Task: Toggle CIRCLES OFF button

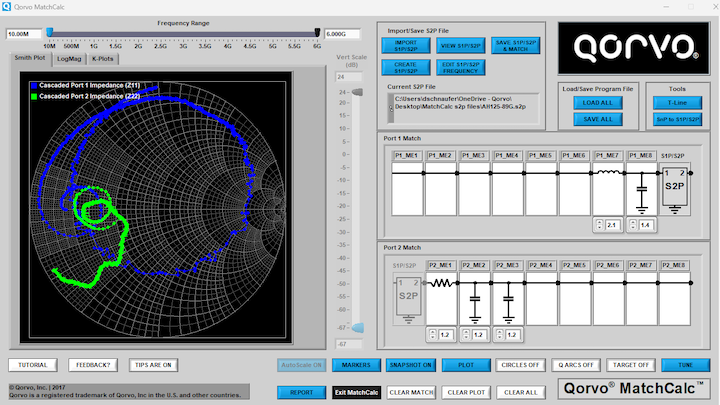Action: 520,365
